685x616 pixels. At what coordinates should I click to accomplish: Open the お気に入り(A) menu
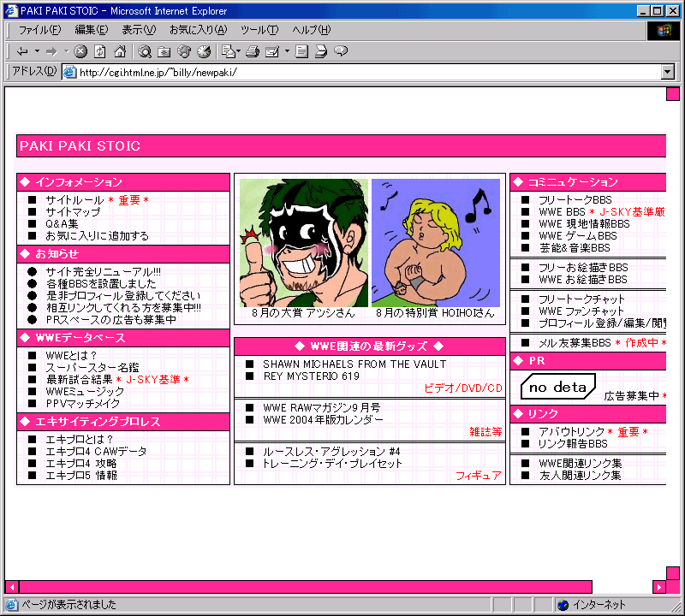199,30
